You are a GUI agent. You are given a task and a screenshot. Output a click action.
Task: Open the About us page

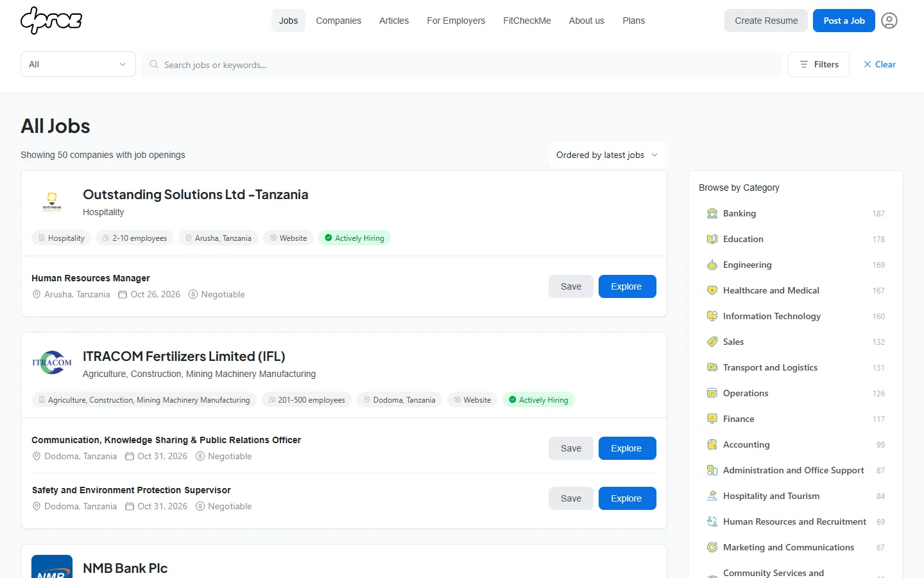(x=586, y=21)
